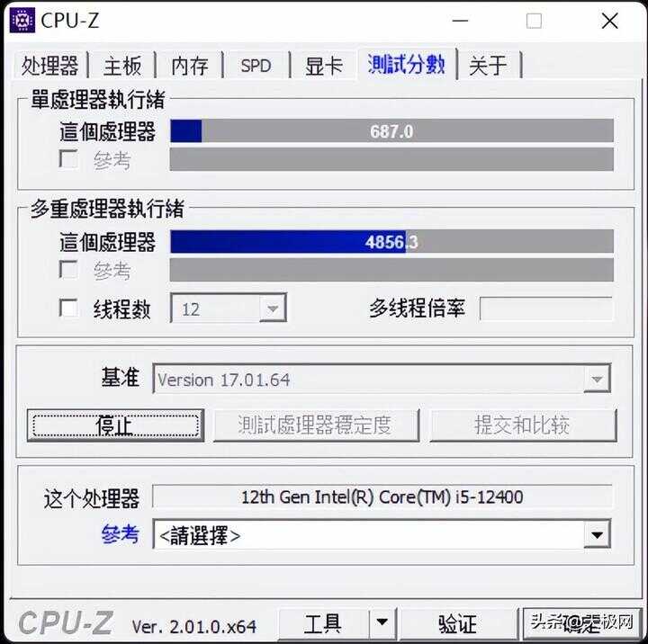Toggle the 线程数 thread count checkbox
The height and width of the screenshot is (644, 648).
point(68,309)
